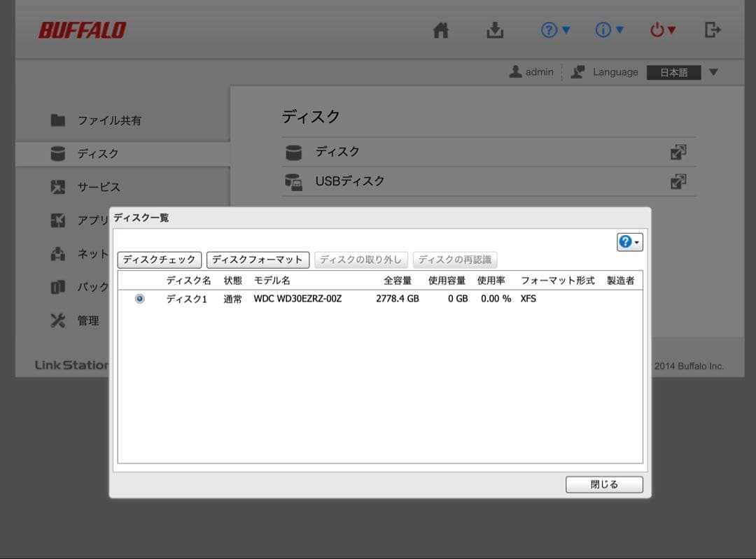The width and height of the screenshot is (756, 559).
Task: Click the logout icon at top right
Action: pyautogui.click(x=713, y=29)
